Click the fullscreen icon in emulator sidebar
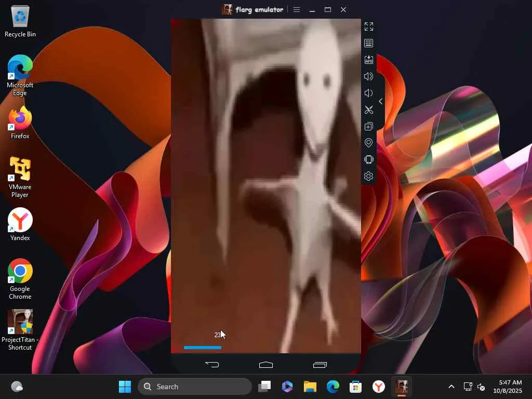The image size is (532, 399). point(368,26)
